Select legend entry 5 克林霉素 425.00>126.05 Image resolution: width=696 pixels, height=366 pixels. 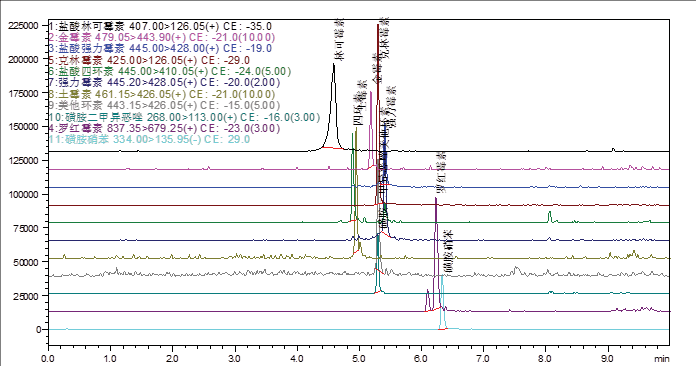(149, 60)
